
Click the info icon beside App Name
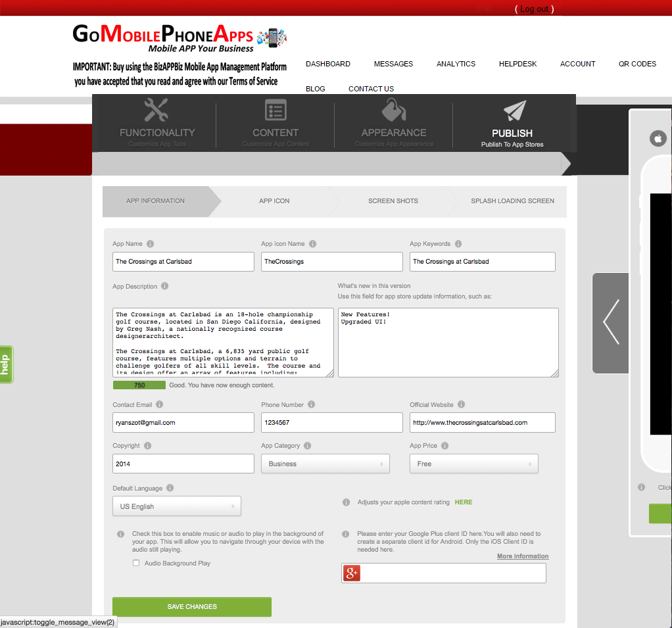coord(151,244)
